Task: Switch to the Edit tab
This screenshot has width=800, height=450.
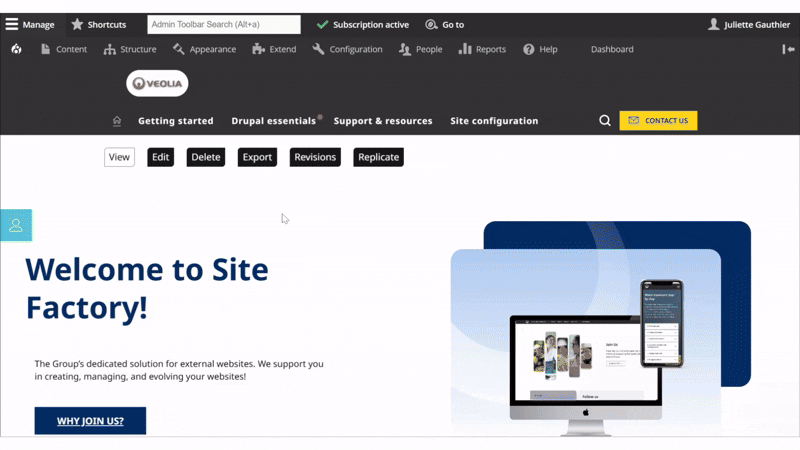Action: [160, 157]
